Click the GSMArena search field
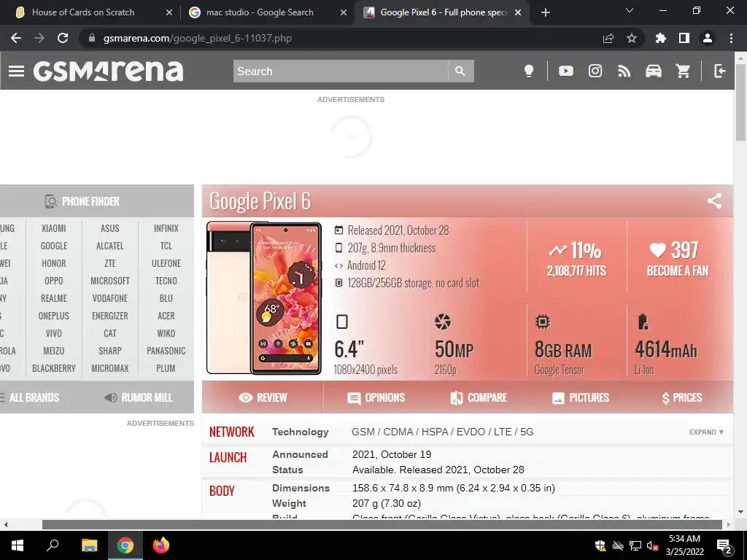The width and height of the screenshot is (747, 560). pos(341,71)
